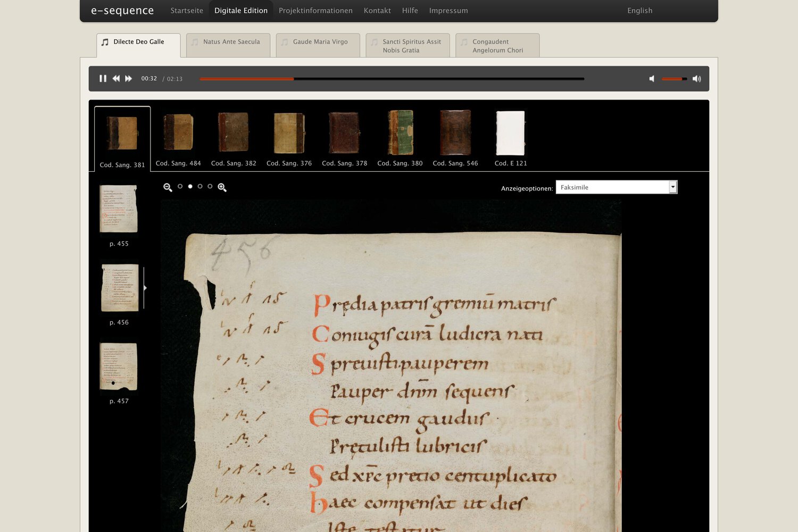Open Projektinformationen page
Screen dimensions: 798x532
click(x=315, y=11)
